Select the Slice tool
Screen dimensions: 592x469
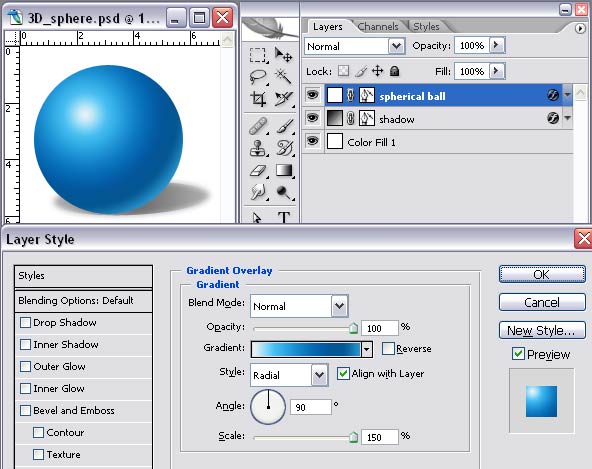click(x=283, y=99)
